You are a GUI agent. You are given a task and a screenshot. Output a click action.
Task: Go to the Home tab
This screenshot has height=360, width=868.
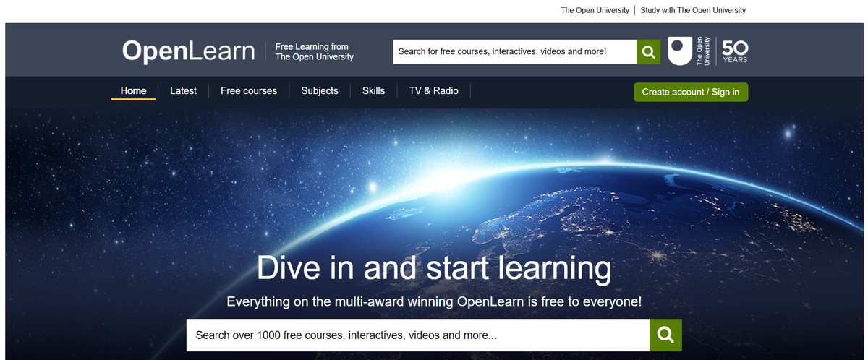(133, 91)
